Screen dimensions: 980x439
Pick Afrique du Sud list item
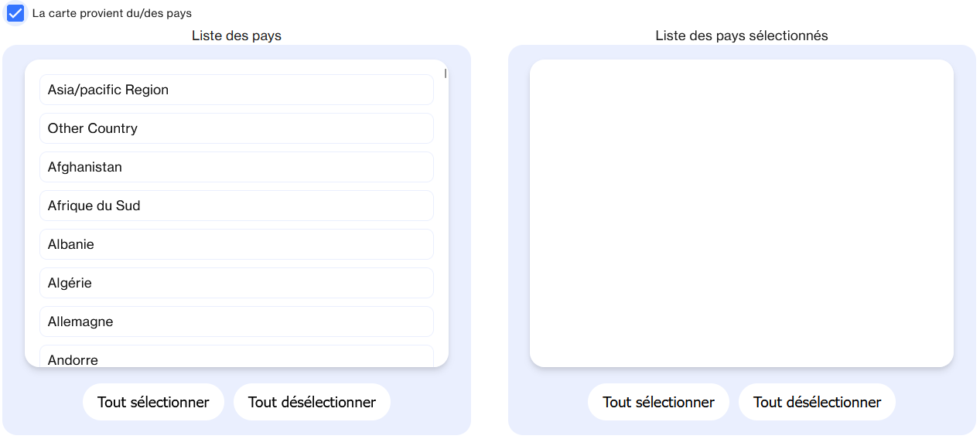click(x=236, y=206)
